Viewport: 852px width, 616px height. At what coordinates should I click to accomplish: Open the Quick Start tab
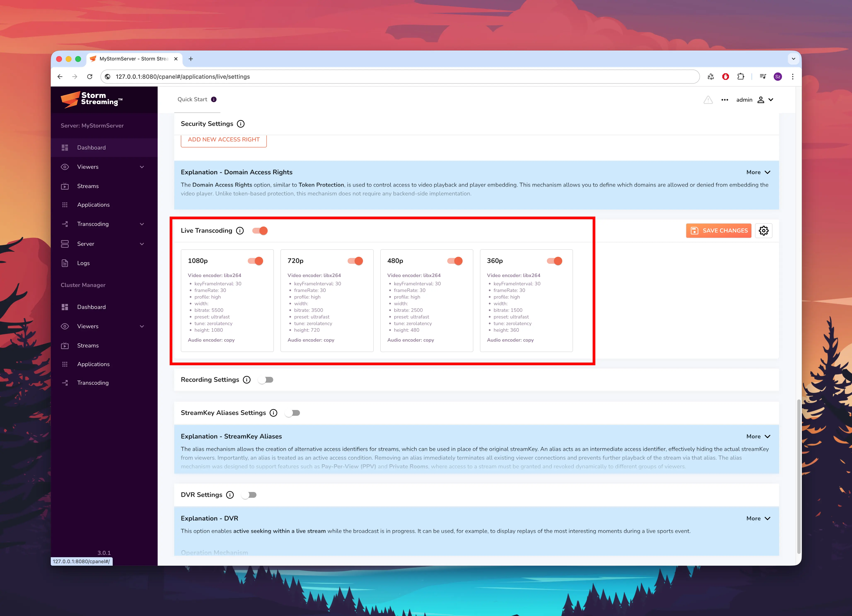(192, 100)
